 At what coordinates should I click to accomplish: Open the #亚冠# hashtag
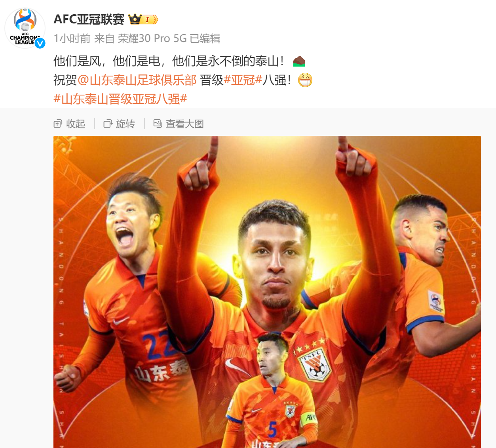click(243, 80)
